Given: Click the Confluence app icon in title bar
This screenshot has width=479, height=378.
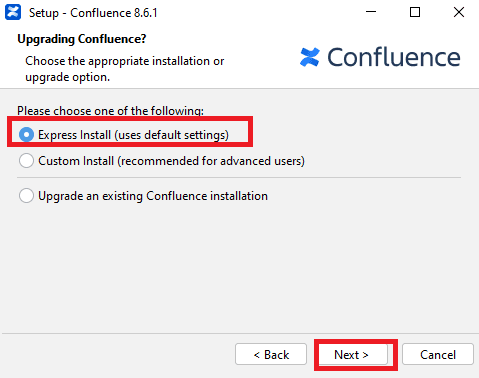Looking at the screenshot, I should pyautogui.click(x=13, y=13).
